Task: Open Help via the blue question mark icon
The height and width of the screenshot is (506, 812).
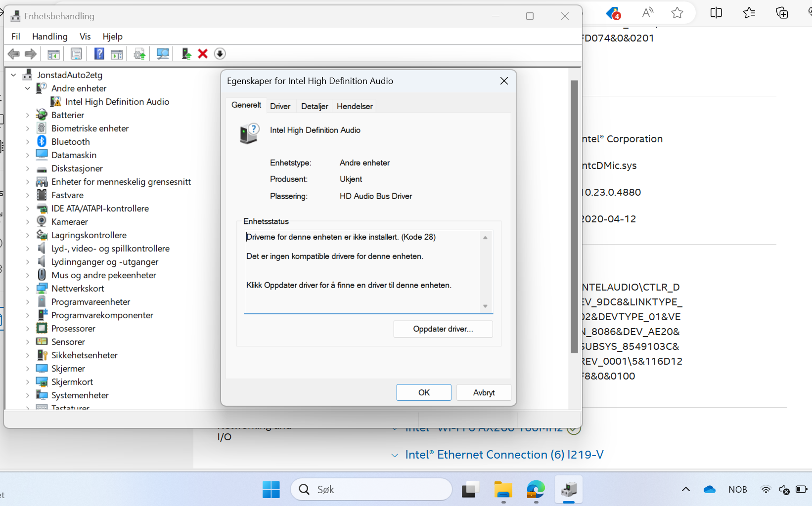Action: [99, 54]
